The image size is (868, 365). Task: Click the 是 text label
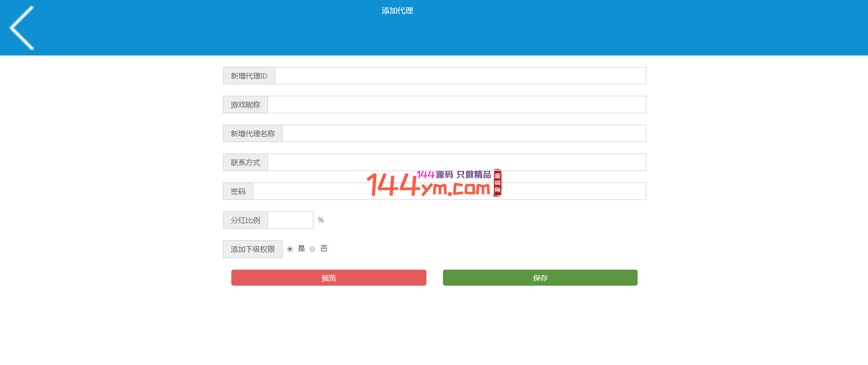click(301, 249)
